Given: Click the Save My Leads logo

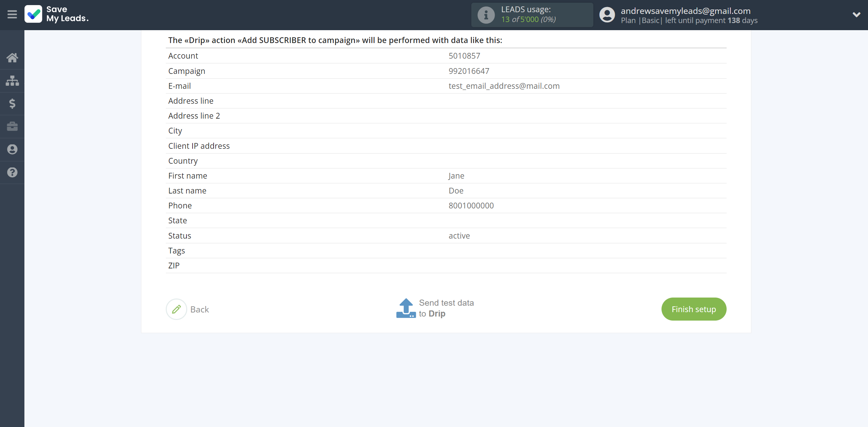Looking at the screenshot, I should tap(57, 14).
